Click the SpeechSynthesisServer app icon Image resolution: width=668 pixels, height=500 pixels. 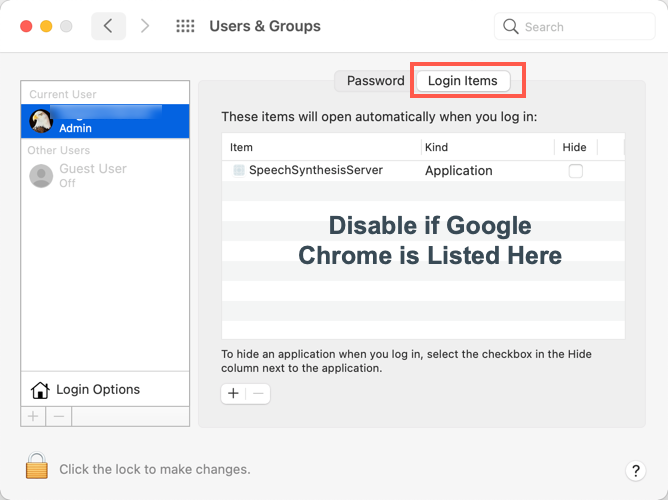point(239,170)
